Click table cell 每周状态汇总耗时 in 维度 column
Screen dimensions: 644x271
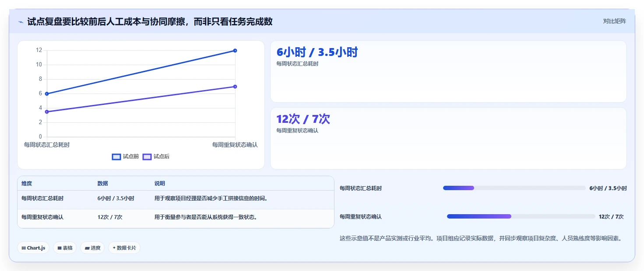pyautogui.click(x=42, y=198)
